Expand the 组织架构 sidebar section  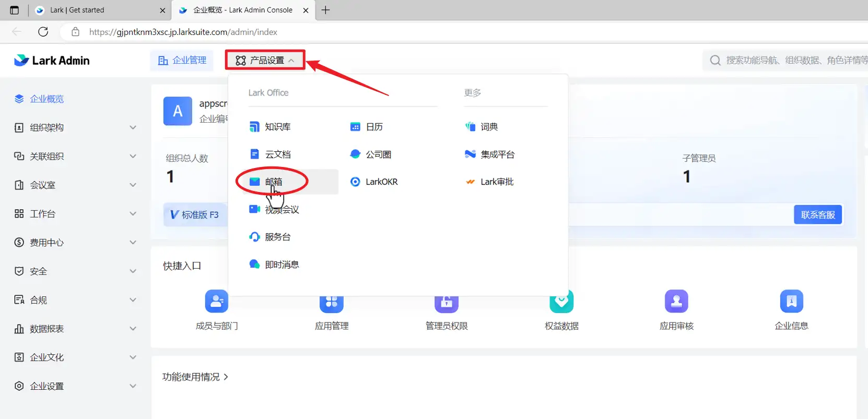click(x=133, y=127)
